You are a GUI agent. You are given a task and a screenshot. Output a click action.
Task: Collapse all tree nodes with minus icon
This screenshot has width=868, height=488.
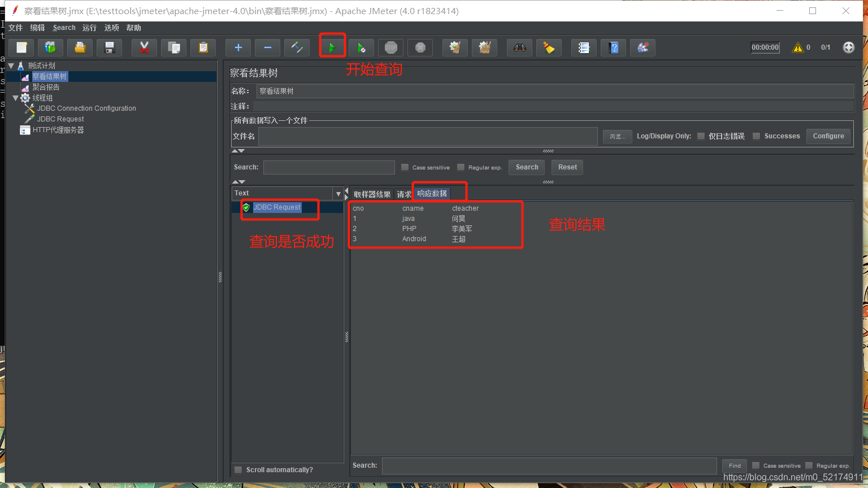pos(268,48)
